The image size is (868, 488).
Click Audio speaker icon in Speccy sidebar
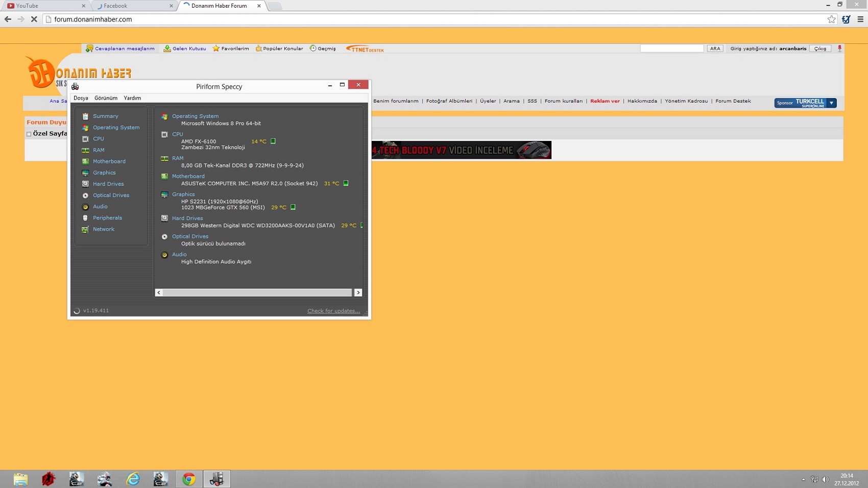(85, 207)
